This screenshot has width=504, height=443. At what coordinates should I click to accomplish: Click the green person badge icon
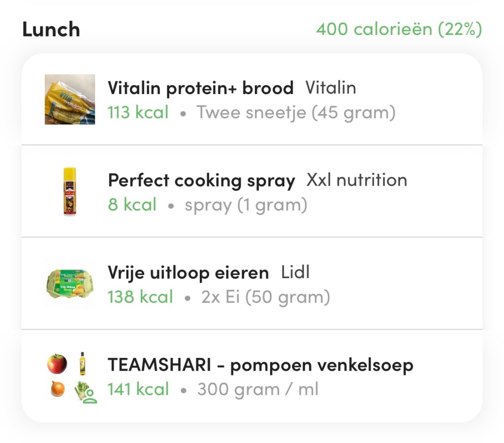point(90,397)
